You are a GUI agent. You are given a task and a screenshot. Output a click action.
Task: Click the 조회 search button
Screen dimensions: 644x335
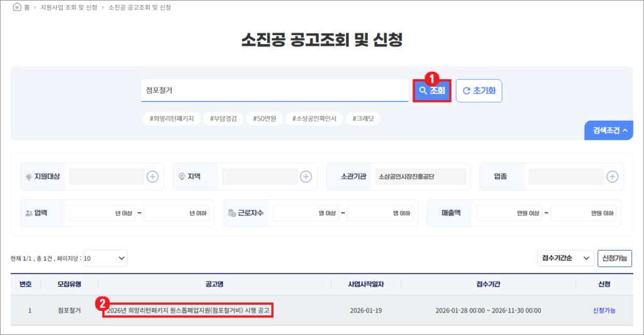432,91
